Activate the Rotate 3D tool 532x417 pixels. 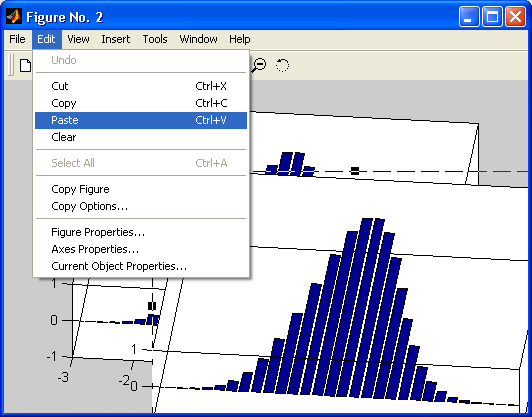pyautogui.click(x=282, y=65)
